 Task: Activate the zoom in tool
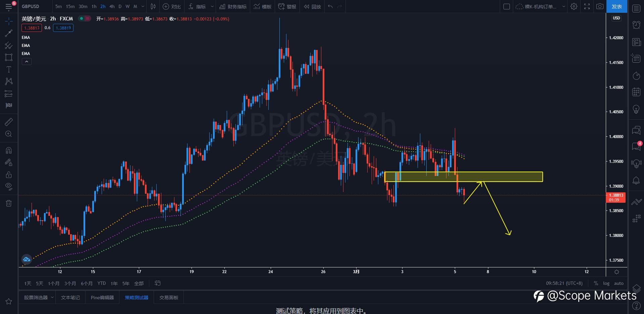tap(9, 134)
